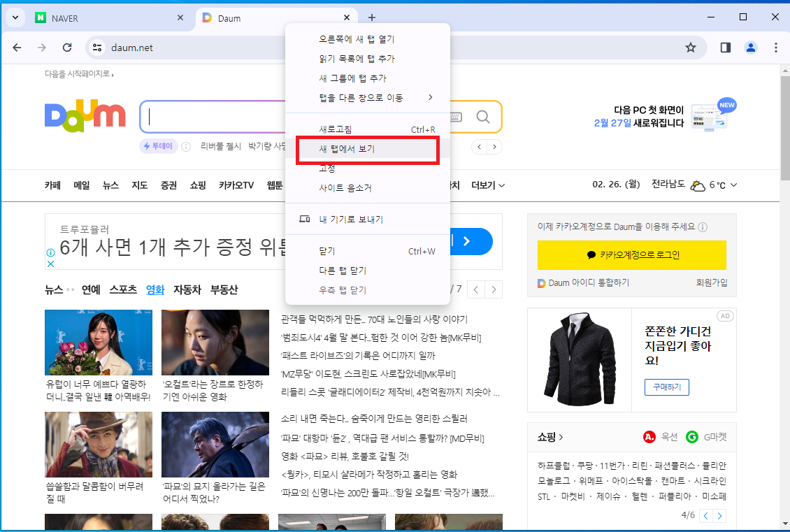Open 메일 in Daum navigation
Screen dimensions: 790x532
click(82, 185)
